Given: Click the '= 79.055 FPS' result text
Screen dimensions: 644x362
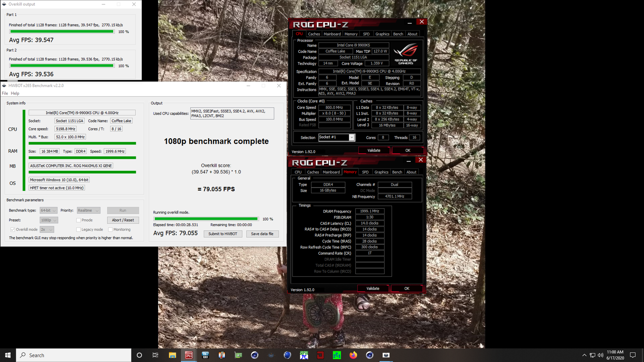Looking at the screenshot, I should 216,189.
